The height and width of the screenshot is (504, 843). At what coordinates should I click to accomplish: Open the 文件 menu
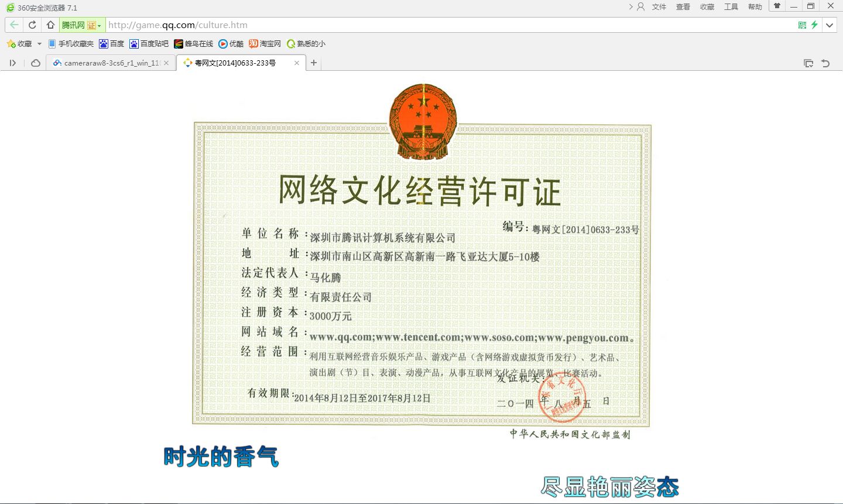pos(659,7)
